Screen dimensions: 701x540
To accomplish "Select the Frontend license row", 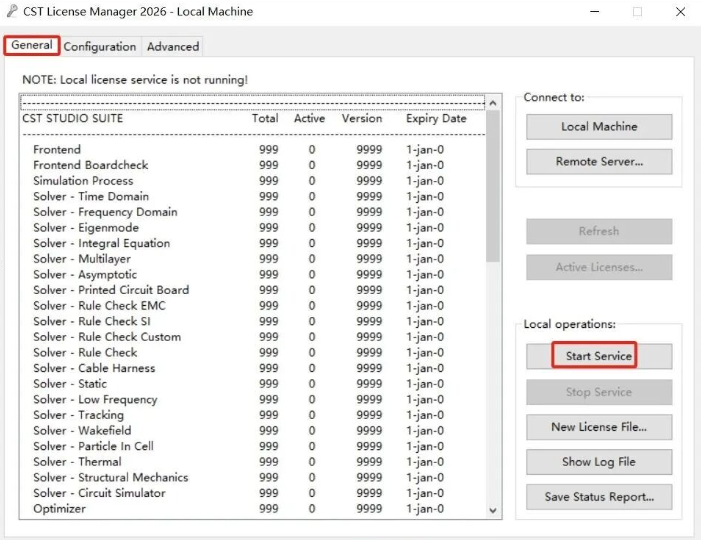I will click(57, 150).
